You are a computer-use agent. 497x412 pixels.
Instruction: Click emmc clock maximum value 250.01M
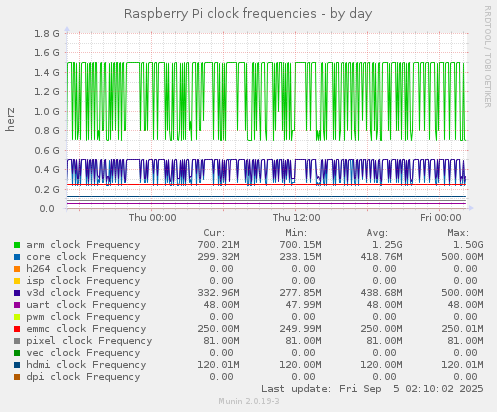[462, 329]
